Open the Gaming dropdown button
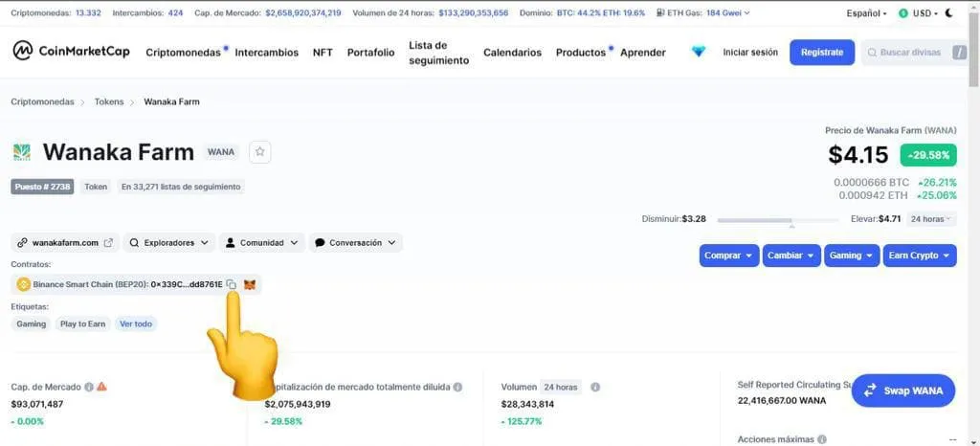Screen dimensions: 980x446 pyautogui.click(x=851, y=256)
